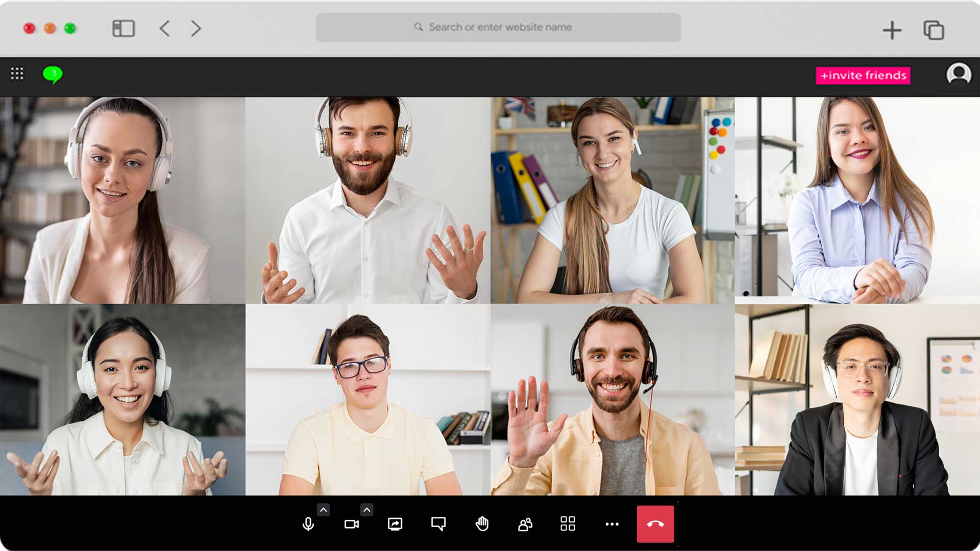Click the orange window minimize button
This screenshot has width=980, height=551.
coord(50,29)
